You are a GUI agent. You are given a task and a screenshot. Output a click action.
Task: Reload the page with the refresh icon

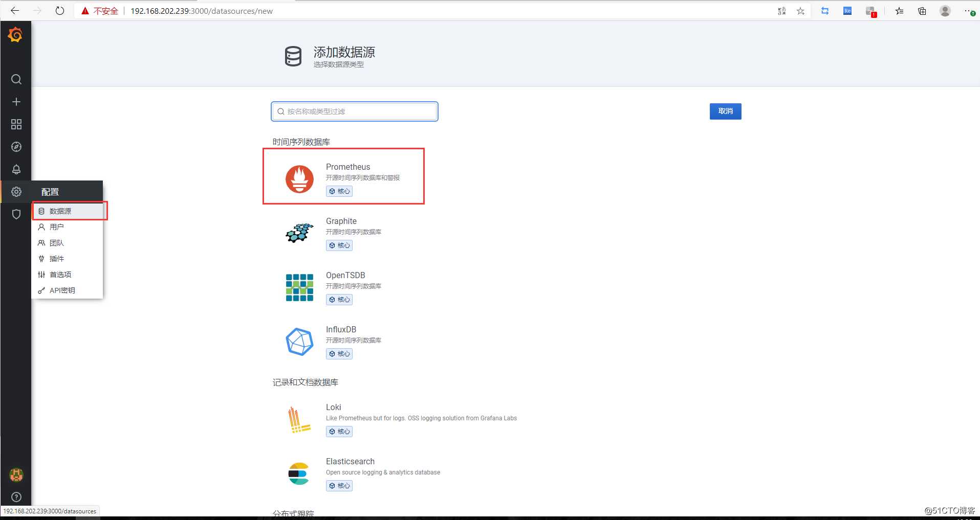60,11
